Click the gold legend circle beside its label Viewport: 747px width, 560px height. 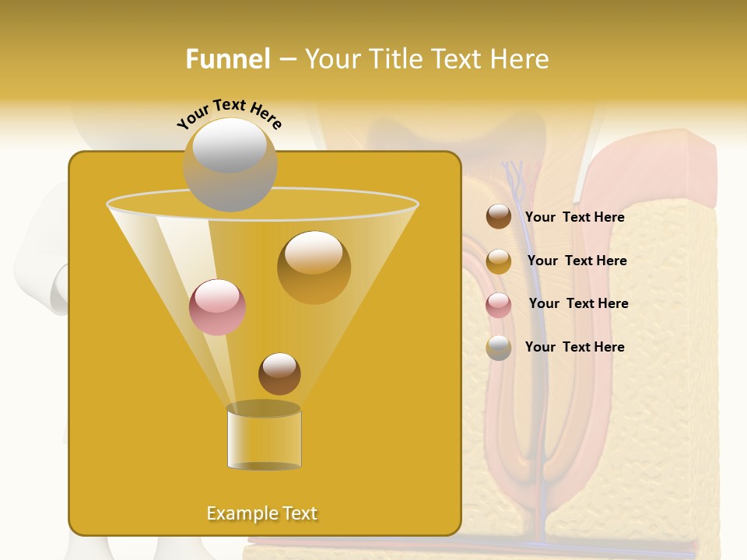(498, 261)
